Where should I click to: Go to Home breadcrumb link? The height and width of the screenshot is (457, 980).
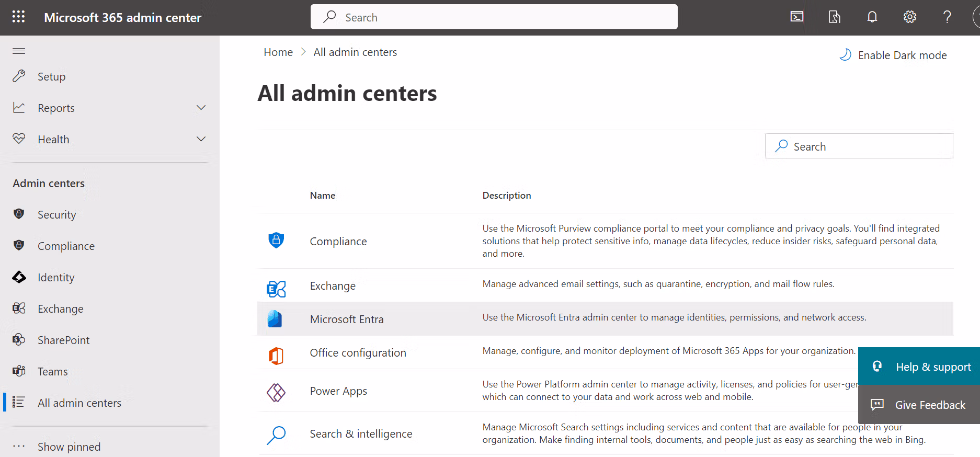pos(278,52)
